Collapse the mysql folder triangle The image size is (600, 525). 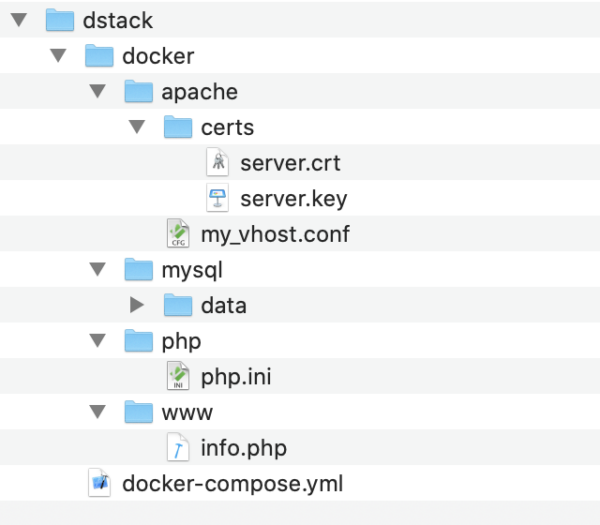98,269
